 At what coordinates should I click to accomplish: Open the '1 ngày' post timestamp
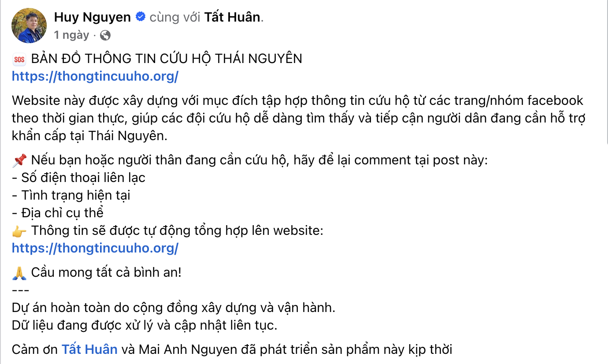click(71, 35)
